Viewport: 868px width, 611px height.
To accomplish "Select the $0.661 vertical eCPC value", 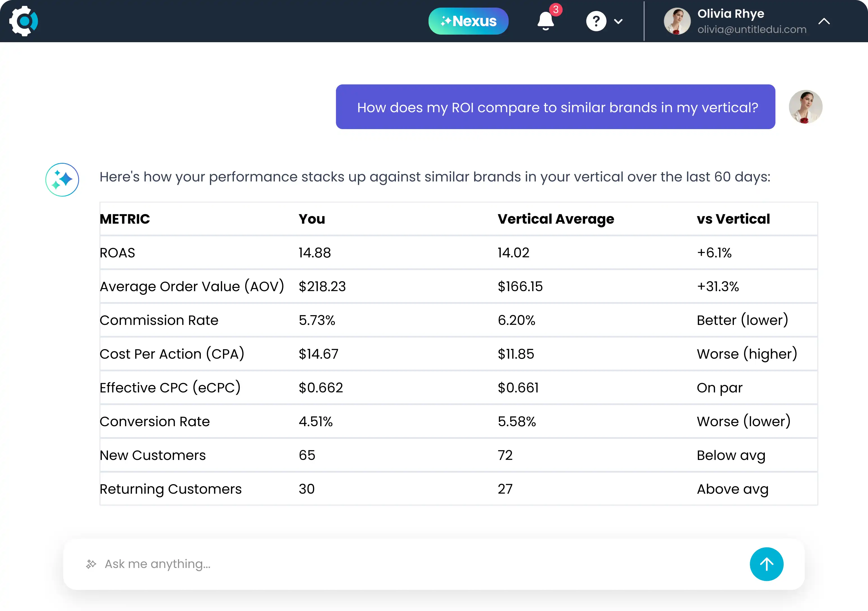I will 518,388.
